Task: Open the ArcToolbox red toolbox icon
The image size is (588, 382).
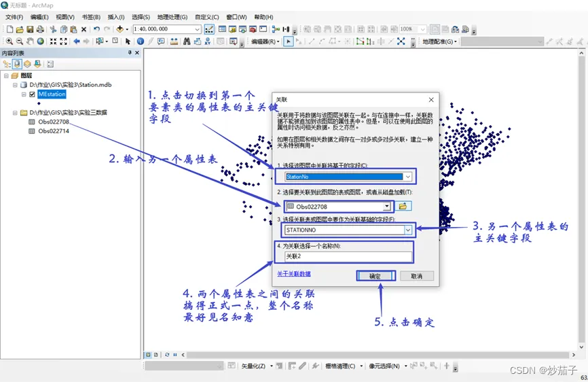Action: tap(253, 29)
